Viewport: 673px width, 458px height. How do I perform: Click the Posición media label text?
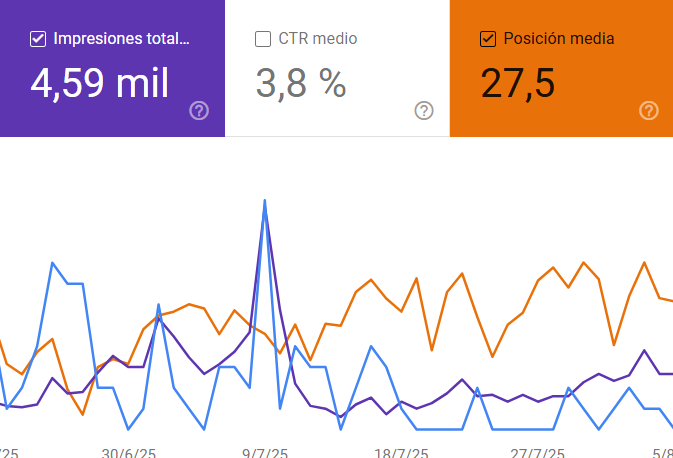click(x=559, y=39)
